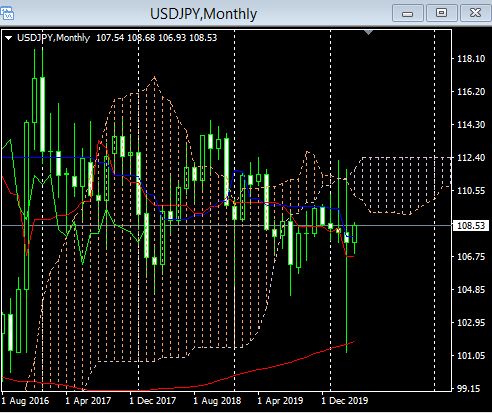Image resolution: width=492 pixels, height=413 pixels.
Task: Close the USDJPY,Monthly chart window
Action: 475,13
